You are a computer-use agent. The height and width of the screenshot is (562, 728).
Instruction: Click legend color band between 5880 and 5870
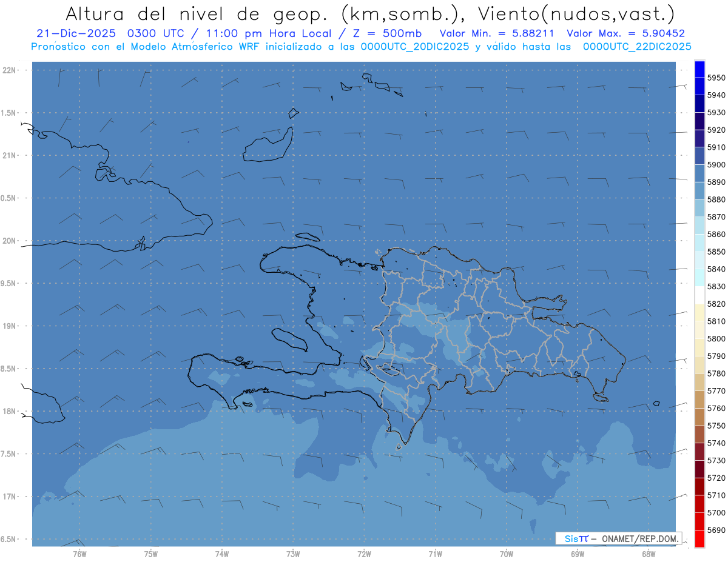pos(699,208)
